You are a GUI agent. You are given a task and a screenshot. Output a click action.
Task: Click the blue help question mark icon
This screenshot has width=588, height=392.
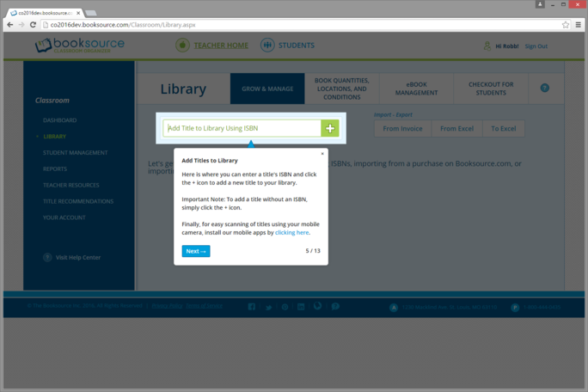point(544,88)
